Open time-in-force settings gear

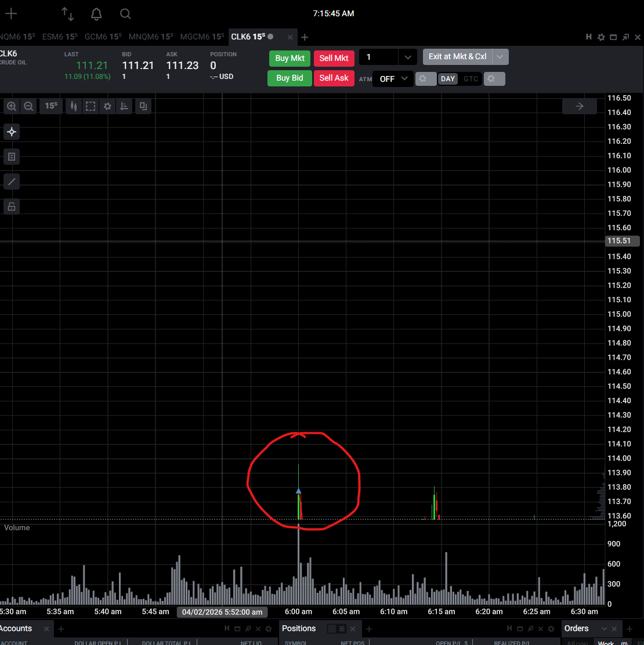(x=494, y=78)
